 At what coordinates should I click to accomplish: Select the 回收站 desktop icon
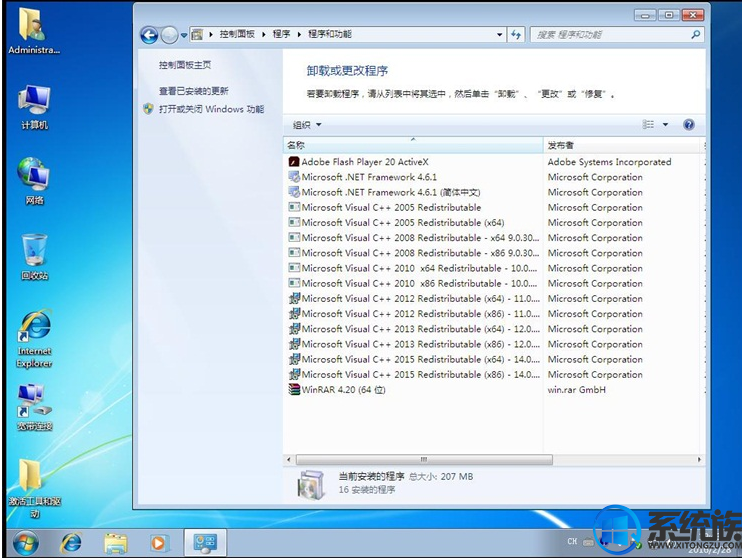[x=34, y=257]
